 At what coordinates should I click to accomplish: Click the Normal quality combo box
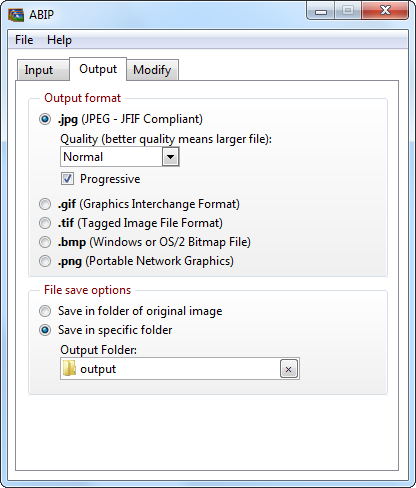point(120,157)
